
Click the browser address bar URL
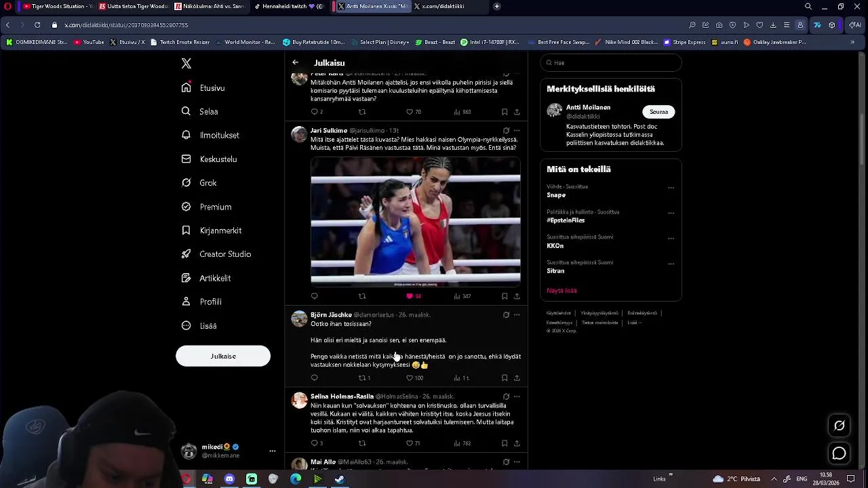click(x=126, y=25)
